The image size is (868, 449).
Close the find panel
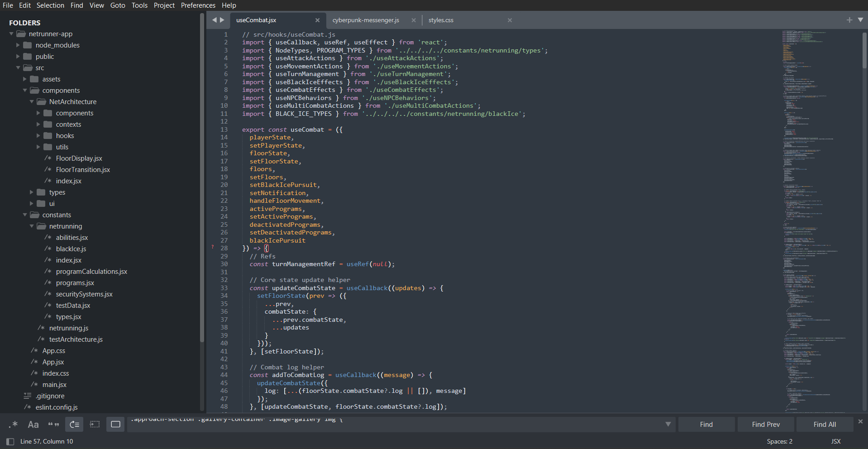click(x=860, y=421)
